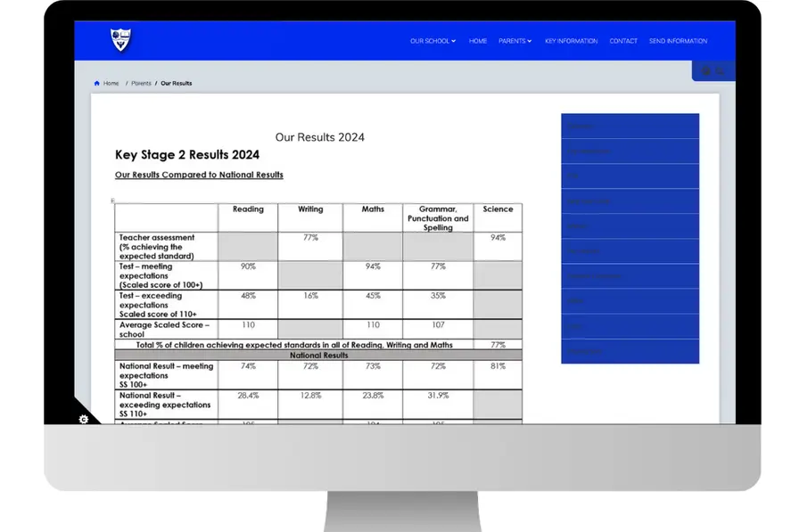Click the home icon in the breadcrumb
The height and width of the screenshot is (532, 799).
[97, 83]
